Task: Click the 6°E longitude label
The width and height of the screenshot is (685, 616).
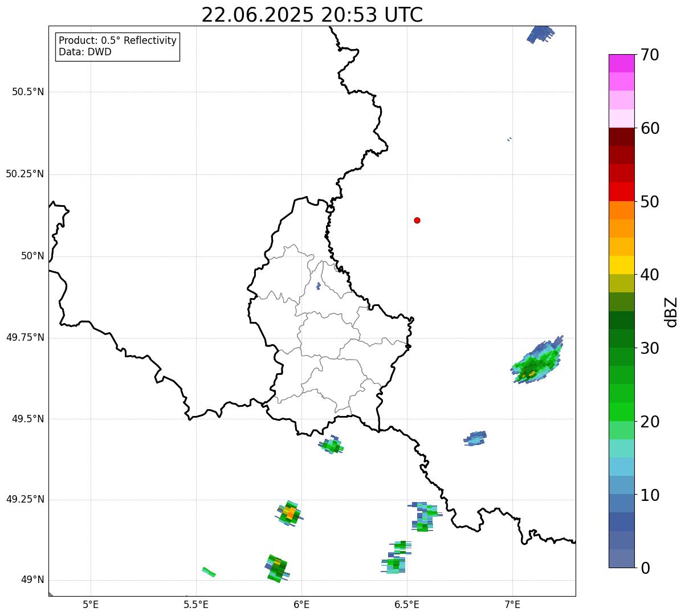Action: point(301,604)
